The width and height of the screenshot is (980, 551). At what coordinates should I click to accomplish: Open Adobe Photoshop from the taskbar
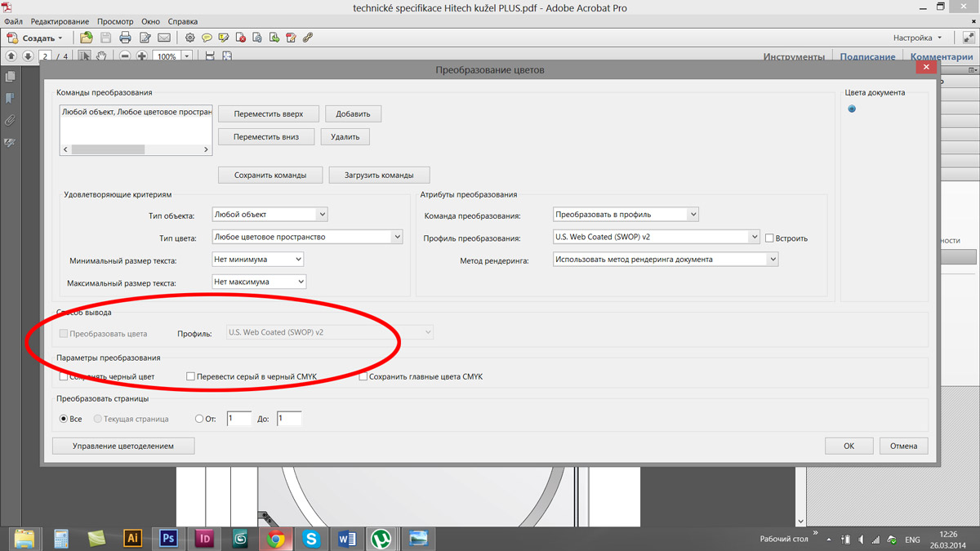(168, 538)
